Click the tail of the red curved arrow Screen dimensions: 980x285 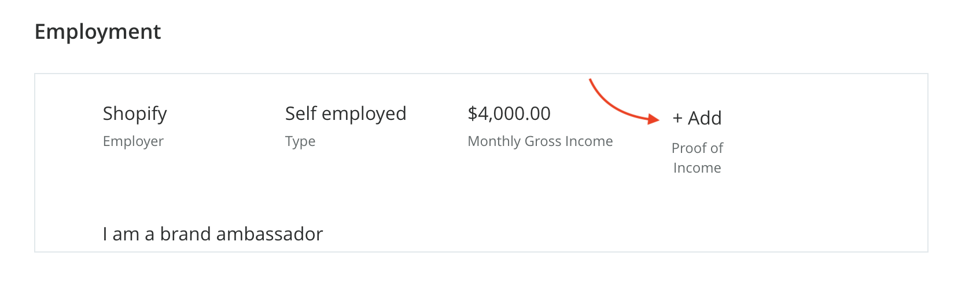(x=591, y=81)
